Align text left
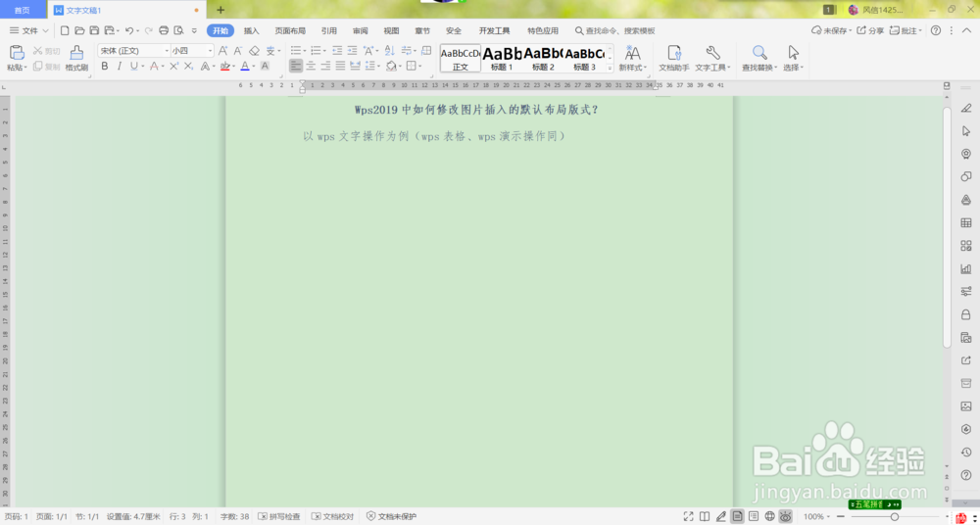 point(296,66)
